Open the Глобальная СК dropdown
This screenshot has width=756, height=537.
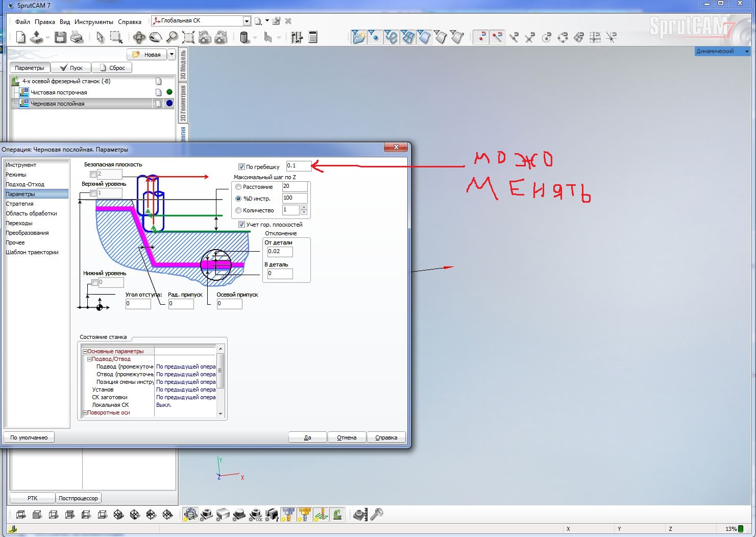pyautogui.click(x=247, y=21)
